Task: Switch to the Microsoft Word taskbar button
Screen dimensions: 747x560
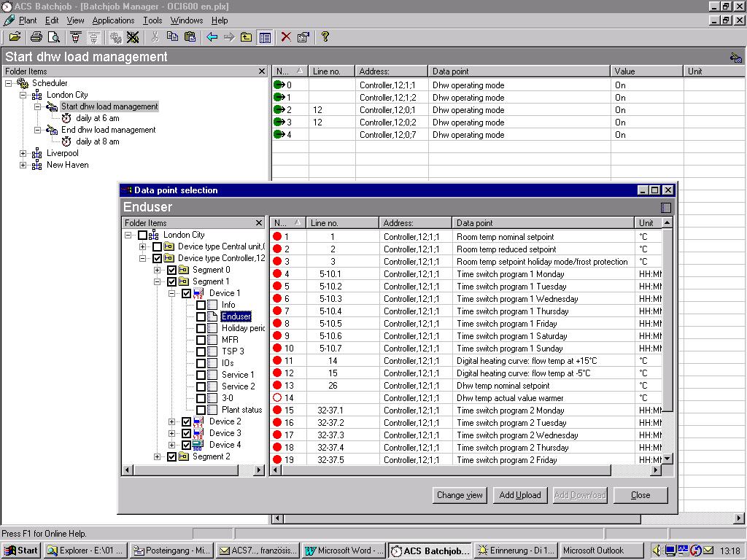Action: tap(344, 551)
